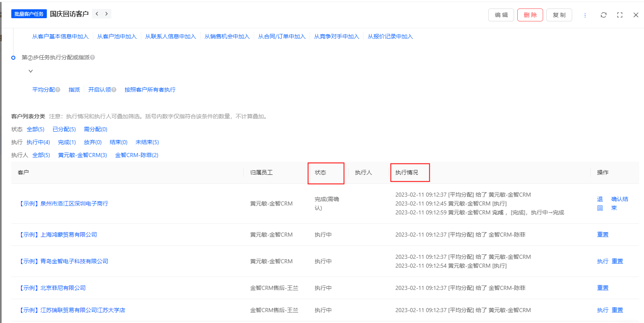Filter status by 已分配(5)
This screenshot has height=323, width=644.
click(x=64, y=129)
